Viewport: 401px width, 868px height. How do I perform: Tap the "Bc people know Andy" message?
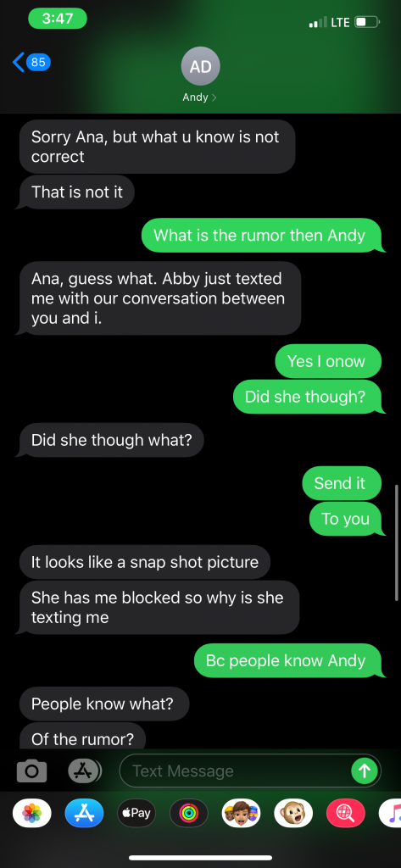[288, 660]
